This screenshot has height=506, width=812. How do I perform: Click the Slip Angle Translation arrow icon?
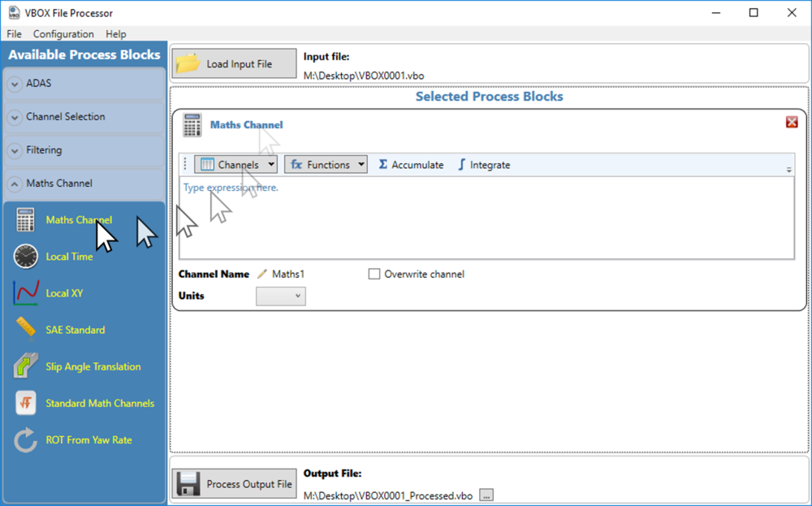(x=25, y=366)
